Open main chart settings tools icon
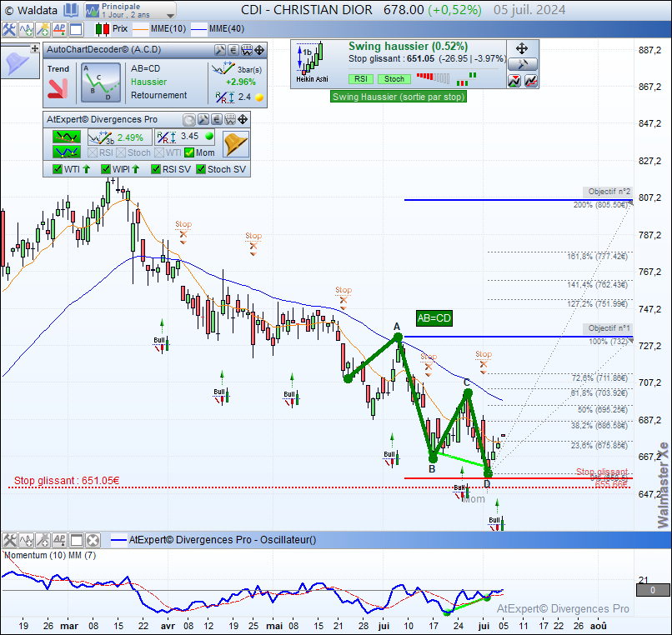 point(8,29)
